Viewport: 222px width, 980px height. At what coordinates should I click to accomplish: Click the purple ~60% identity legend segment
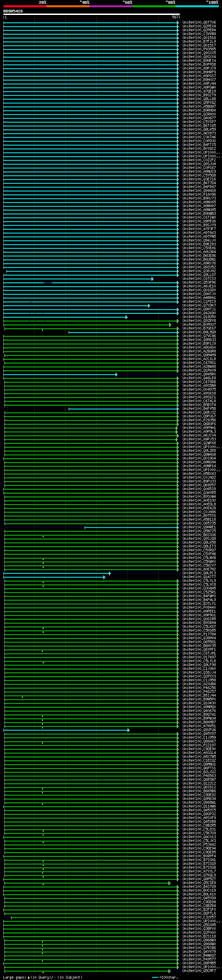coord(111,6)
